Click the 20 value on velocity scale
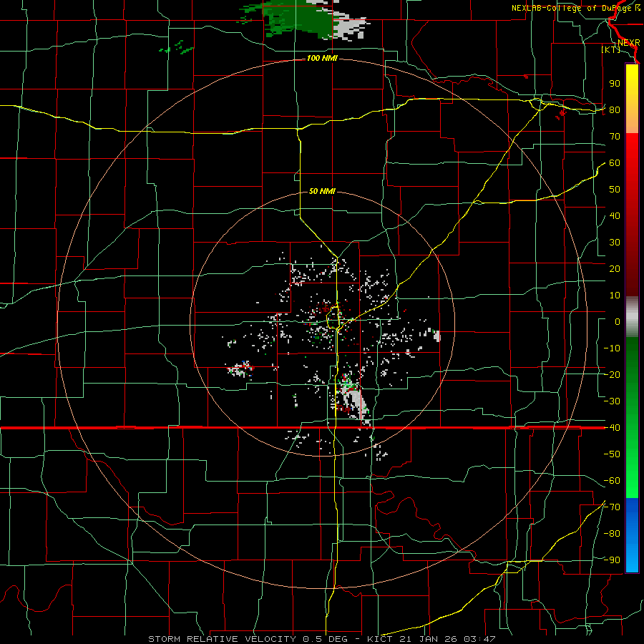 pyautogui.click(x=615, y=269)
